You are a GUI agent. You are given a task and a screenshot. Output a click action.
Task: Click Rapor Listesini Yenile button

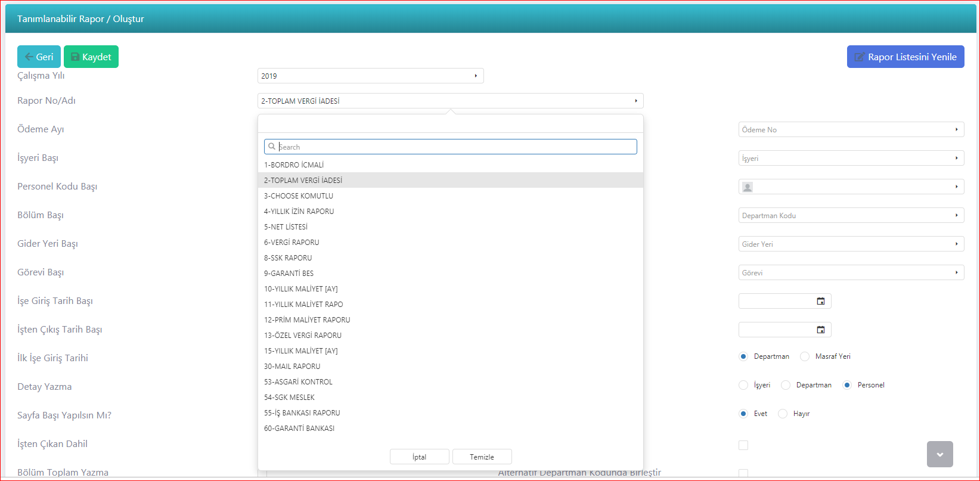[x=905, y=57]
